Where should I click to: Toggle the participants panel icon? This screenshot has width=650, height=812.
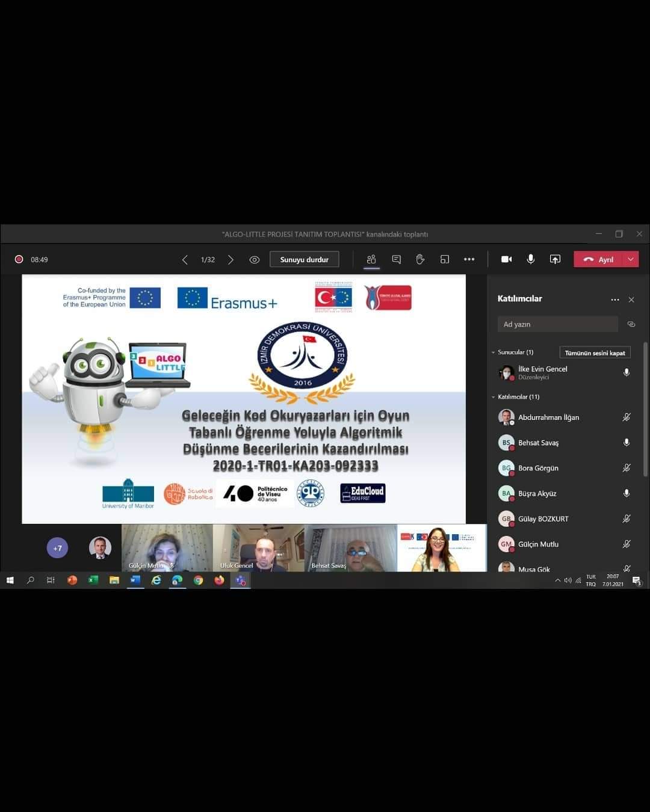point(371,259)
